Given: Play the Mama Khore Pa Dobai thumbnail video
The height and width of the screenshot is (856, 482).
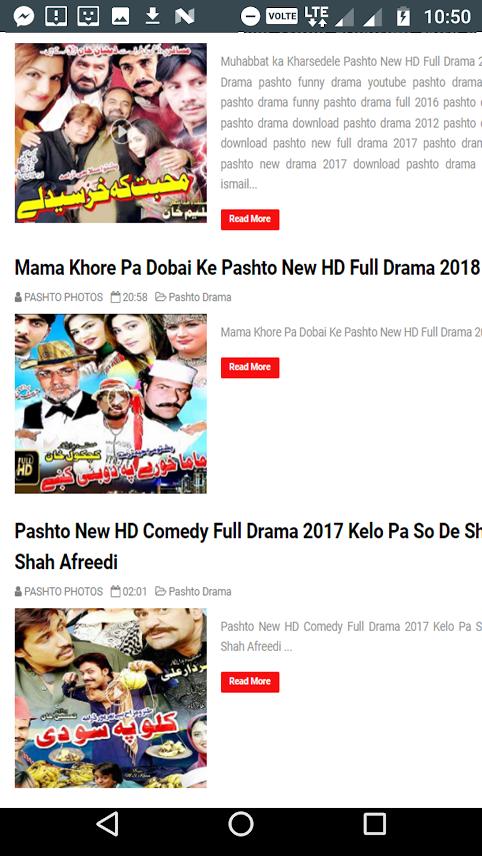Looking at the screenshot, I should [111, 403].
